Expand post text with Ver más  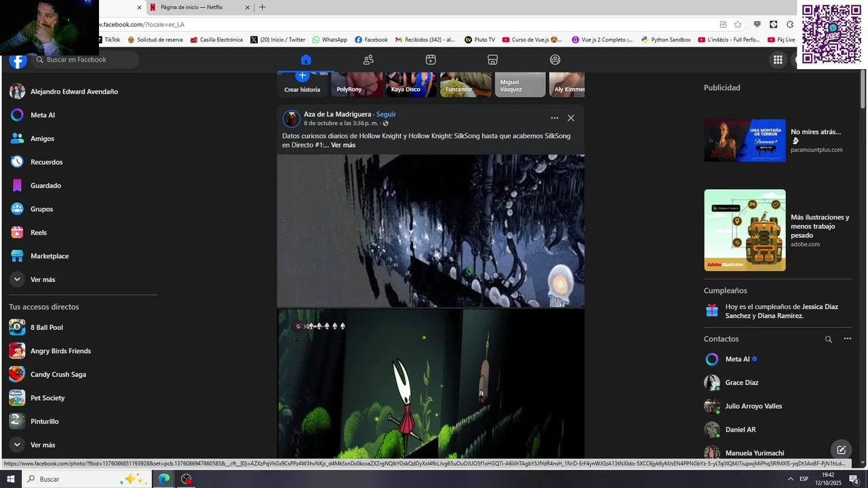click(x=343, y=145)
